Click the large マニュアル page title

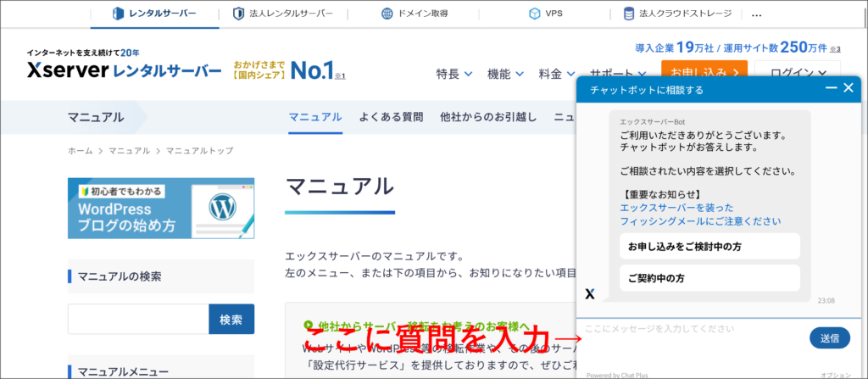point(339,187)
